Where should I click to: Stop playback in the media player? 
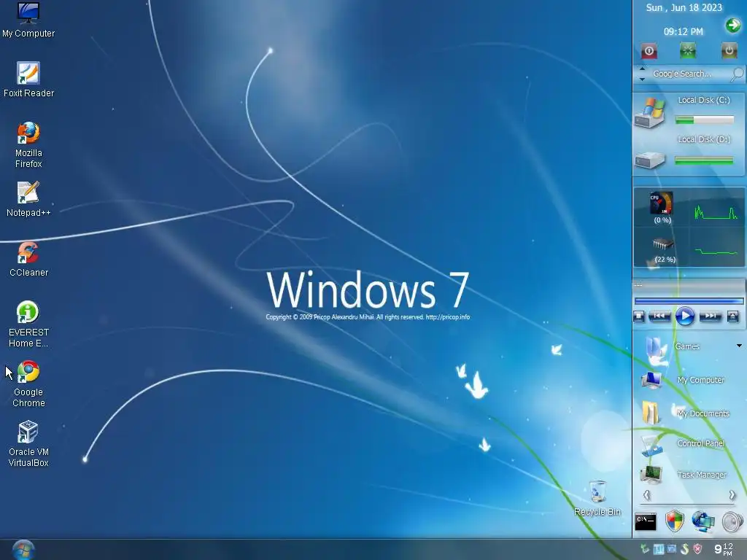[639, 316]
